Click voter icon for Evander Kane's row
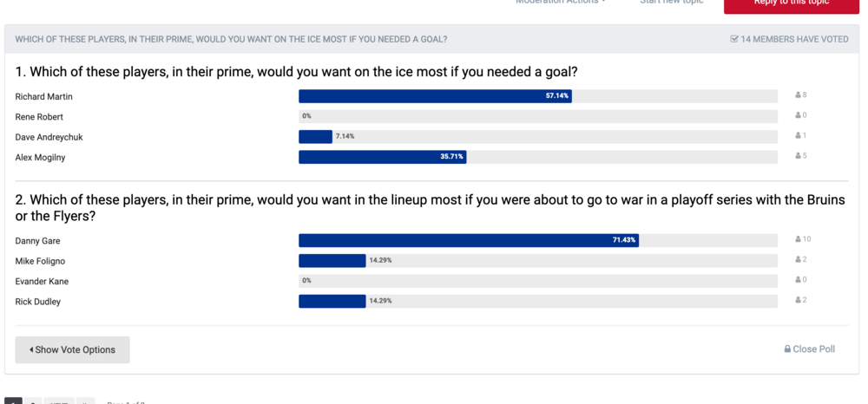This screenshot has width=868, height=404. tap(799, 280)
